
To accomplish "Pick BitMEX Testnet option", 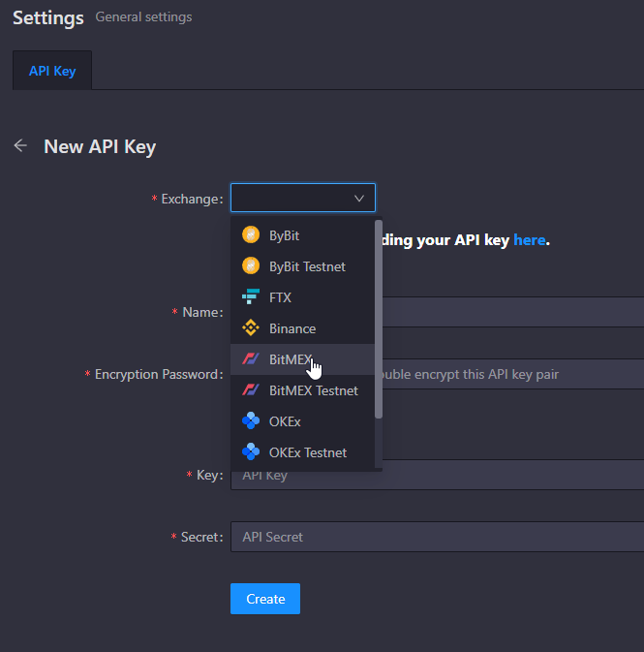I will 303,390.
